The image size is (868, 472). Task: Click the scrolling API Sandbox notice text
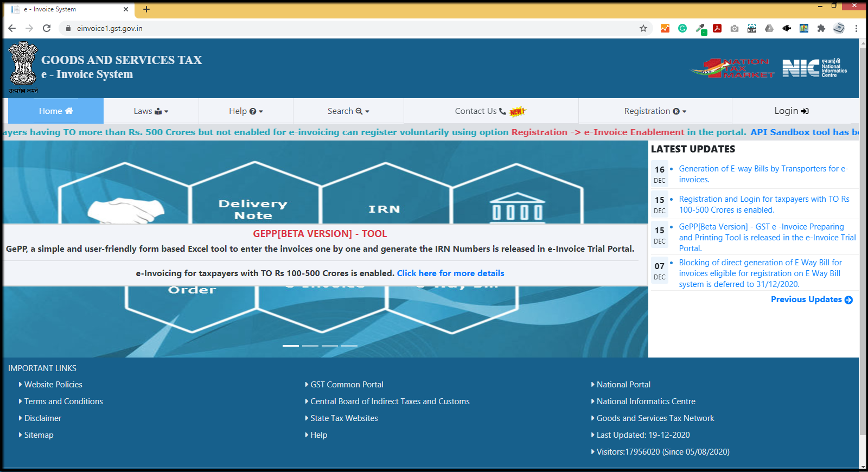click(x=805, y=132)
